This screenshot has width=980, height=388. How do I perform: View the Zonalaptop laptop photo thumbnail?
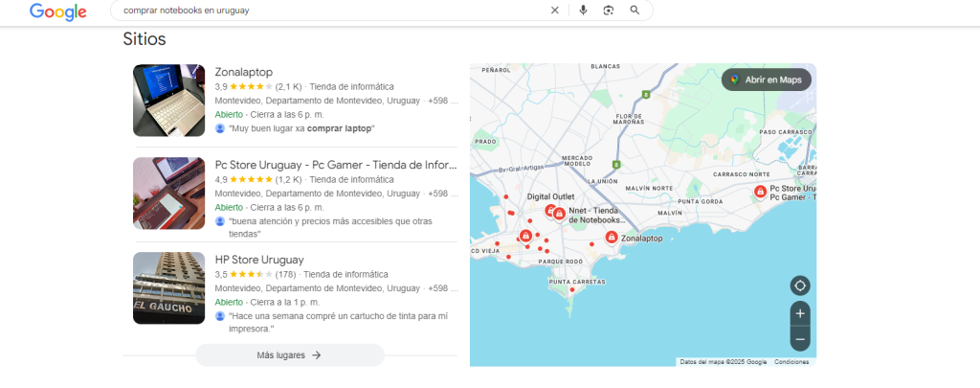pos(168,101)
